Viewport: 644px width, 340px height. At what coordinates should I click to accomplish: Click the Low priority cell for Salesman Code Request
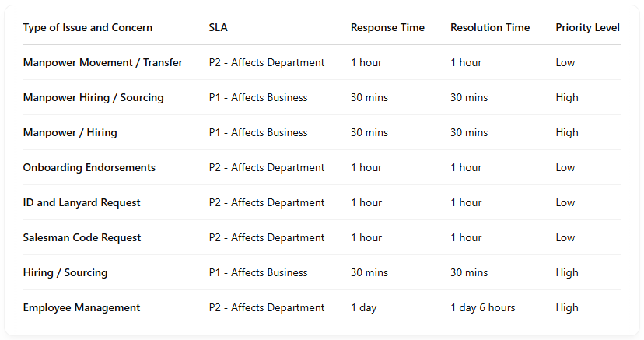[565, 238]
